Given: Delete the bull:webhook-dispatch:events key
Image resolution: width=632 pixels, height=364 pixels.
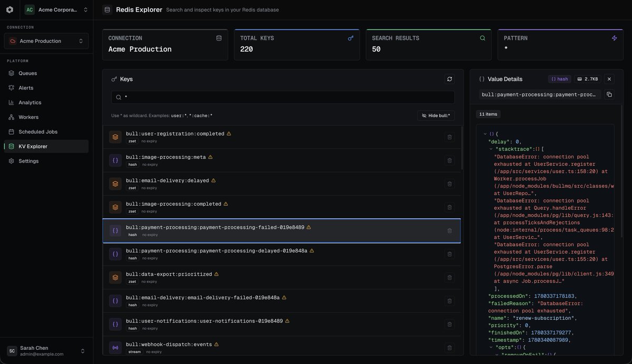Looking at the screenshot, I should pos(449,348).
